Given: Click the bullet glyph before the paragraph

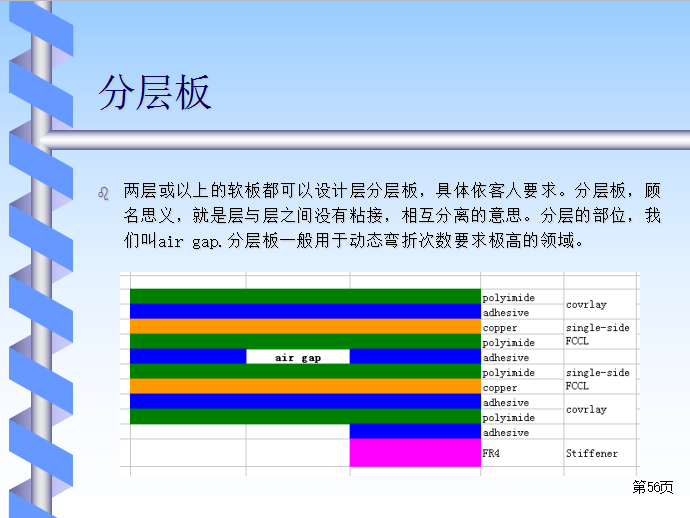Looking at the screenshot, I should click(x=102, y=192).
